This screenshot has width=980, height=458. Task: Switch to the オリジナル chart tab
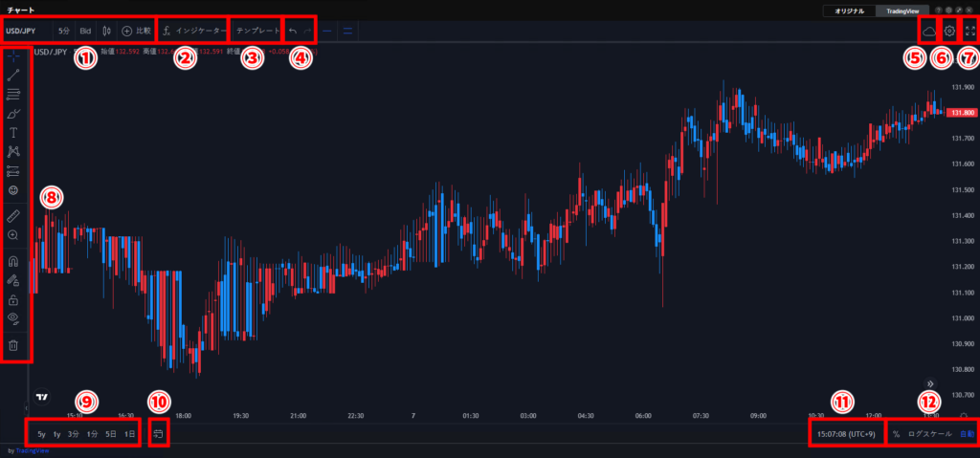[849, 11]
